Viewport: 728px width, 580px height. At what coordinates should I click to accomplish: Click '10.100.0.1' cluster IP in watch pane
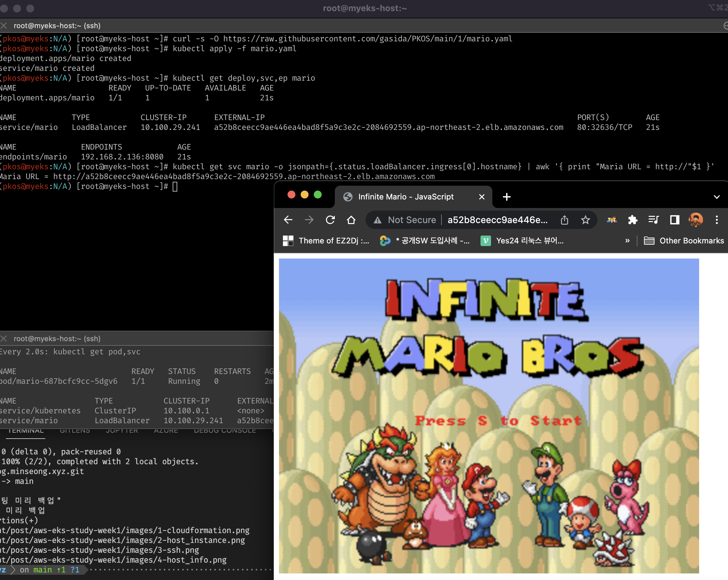click(x=186, y=411)
